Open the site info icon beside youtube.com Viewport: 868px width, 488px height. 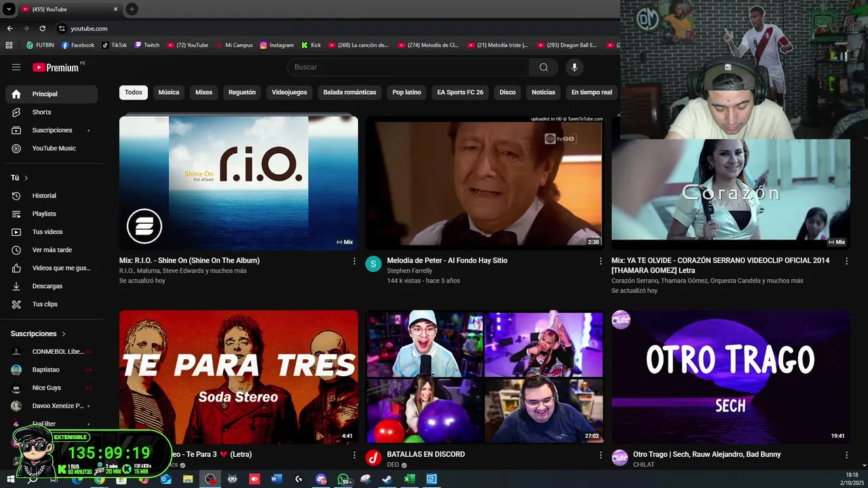(62, 28)
